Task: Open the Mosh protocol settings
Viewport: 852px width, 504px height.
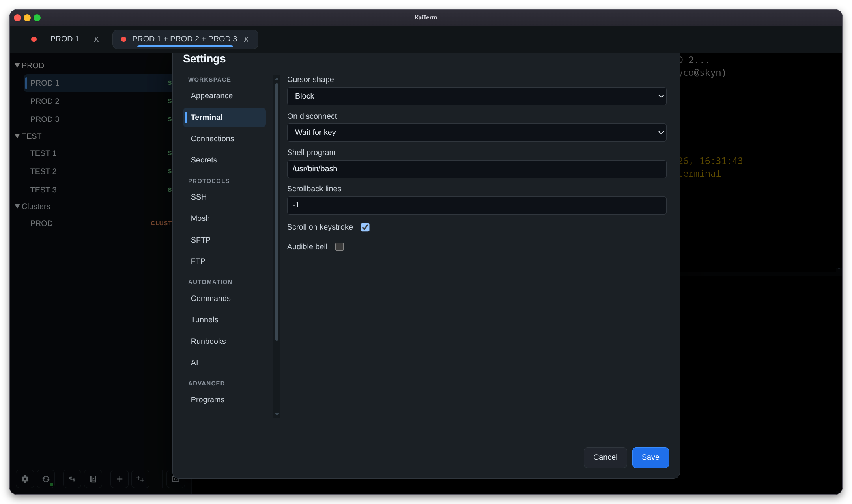Action: tap(224, 218)
